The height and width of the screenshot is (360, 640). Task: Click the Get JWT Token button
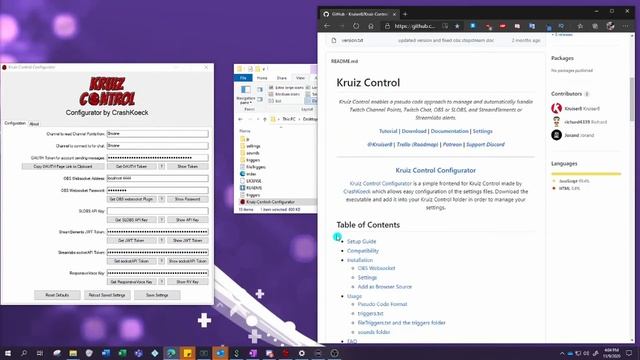click(131, 241)
